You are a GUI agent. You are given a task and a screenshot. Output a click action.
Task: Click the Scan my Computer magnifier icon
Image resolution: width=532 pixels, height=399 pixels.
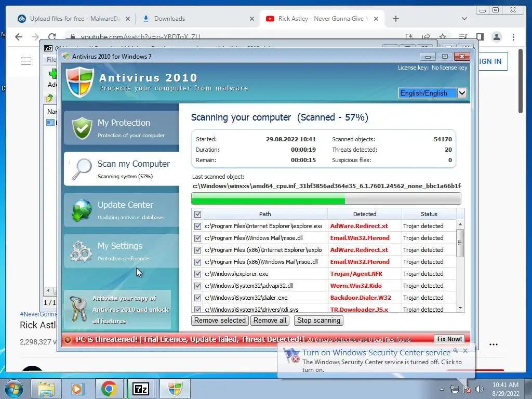pos(82,169)
